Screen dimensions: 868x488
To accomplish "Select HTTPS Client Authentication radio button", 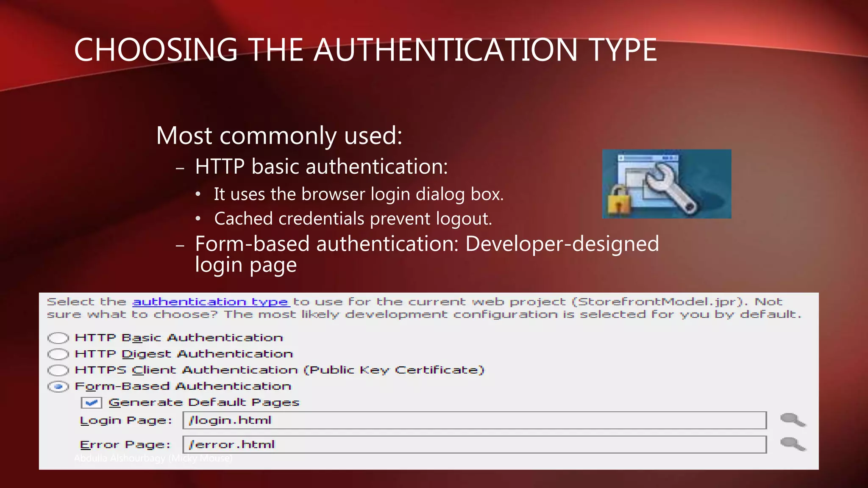I will pos(58,370).
